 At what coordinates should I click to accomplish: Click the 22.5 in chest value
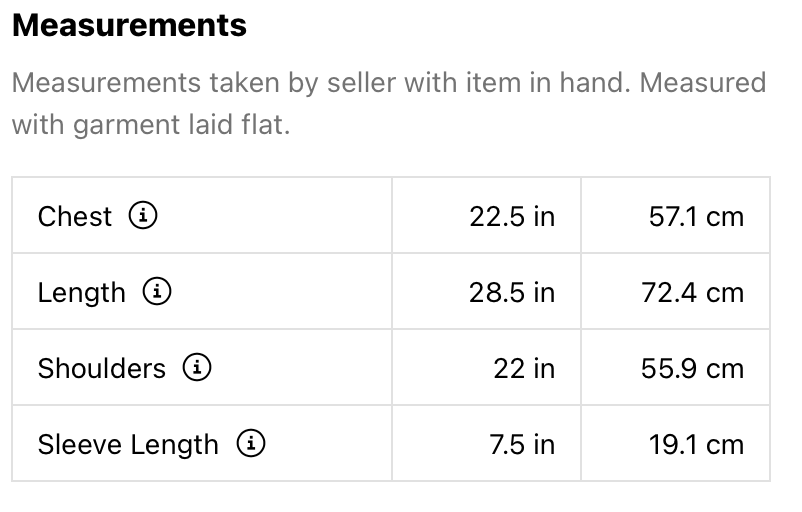[512, 216]
